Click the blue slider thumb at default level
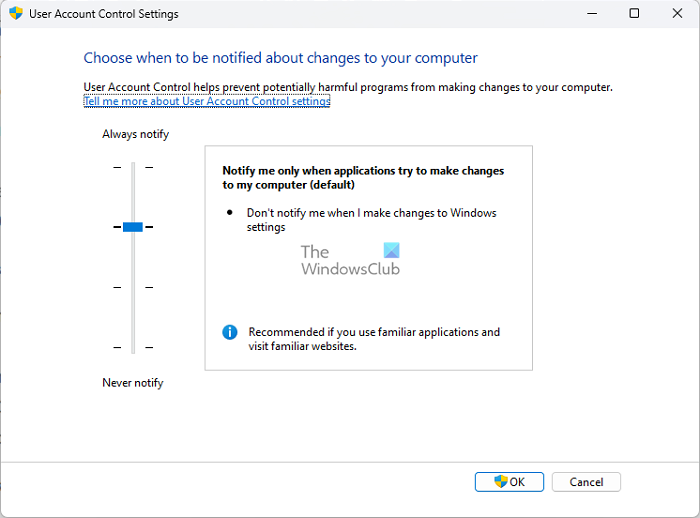This screenshot has width=700, height=518. 133,227
